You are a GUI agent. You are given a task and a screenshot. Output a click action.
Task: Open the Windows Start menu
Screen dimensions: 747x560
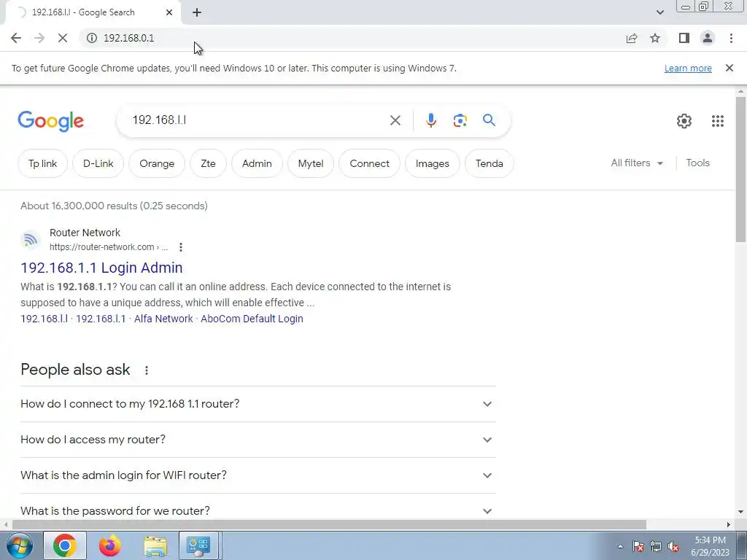(x=20, y=545)
